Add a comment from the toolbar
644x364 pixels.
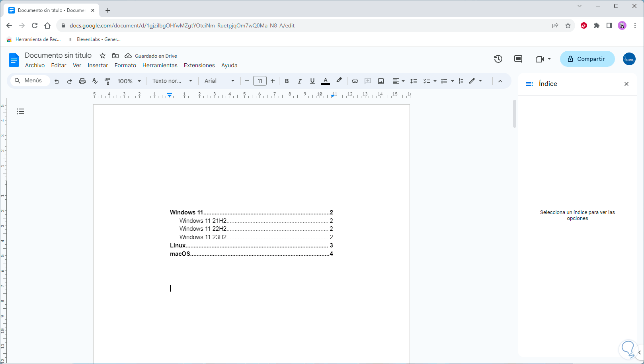pyautogui.click(x=368, y=81)
